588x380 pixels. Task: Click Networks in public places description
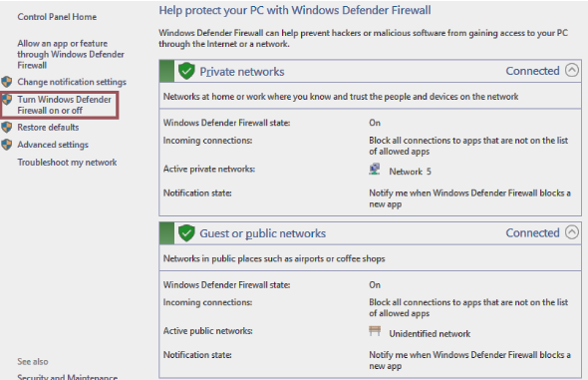(274, 259)
